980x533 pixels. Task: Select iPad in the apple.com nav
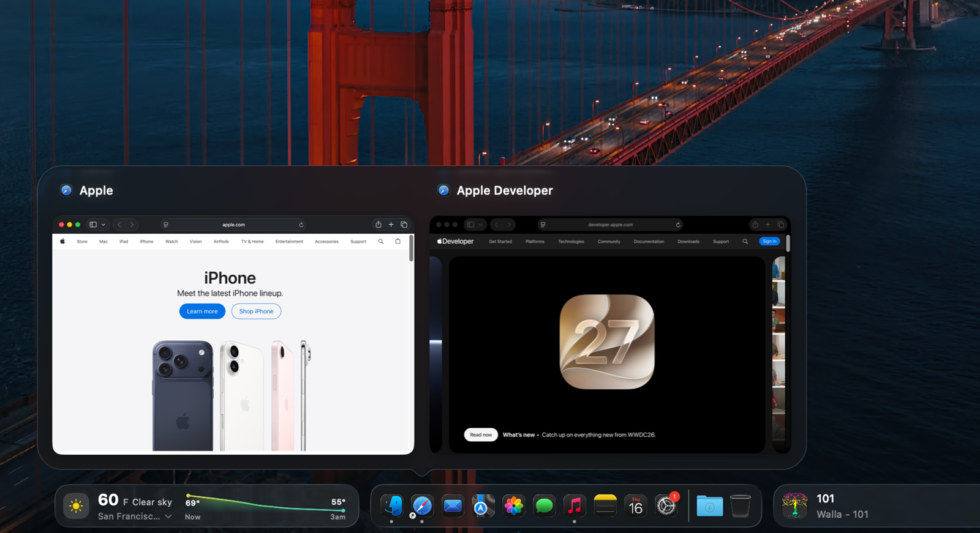[x=124, y=241]
